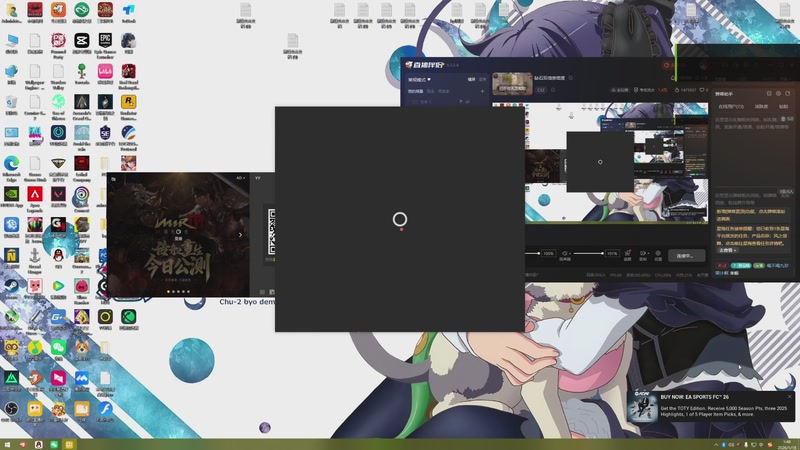Click the streaming app's start broadcast button
800x450 pixels.
686,256
